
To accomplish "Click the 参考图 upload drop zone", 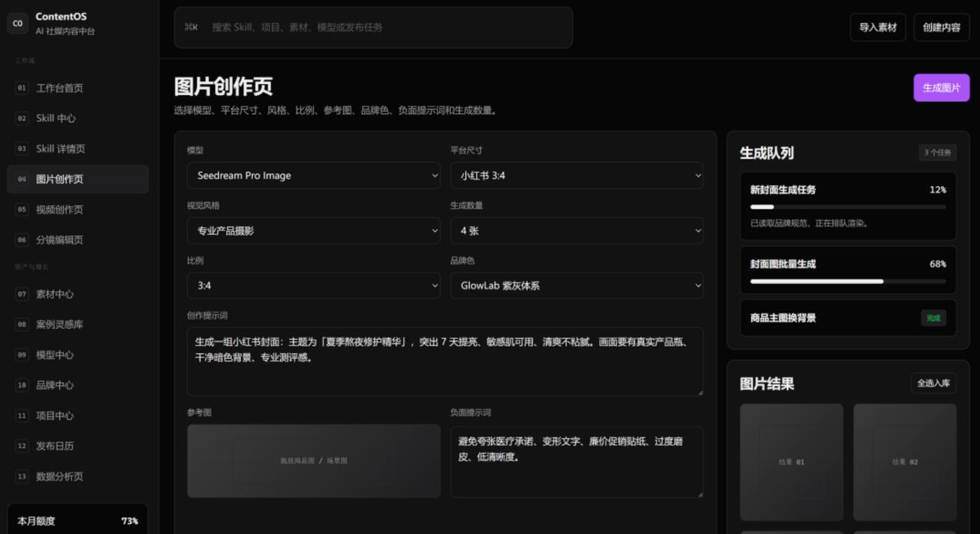I will [x=314, y=461].
